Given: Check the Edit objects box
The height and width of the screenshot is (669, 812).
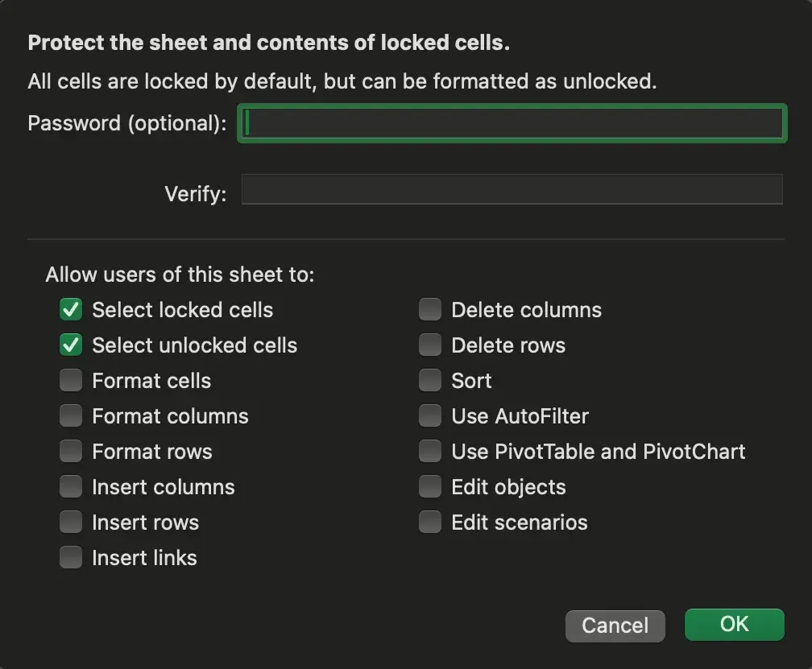Looking at the screenshot, I should click(x=430, y=486).
